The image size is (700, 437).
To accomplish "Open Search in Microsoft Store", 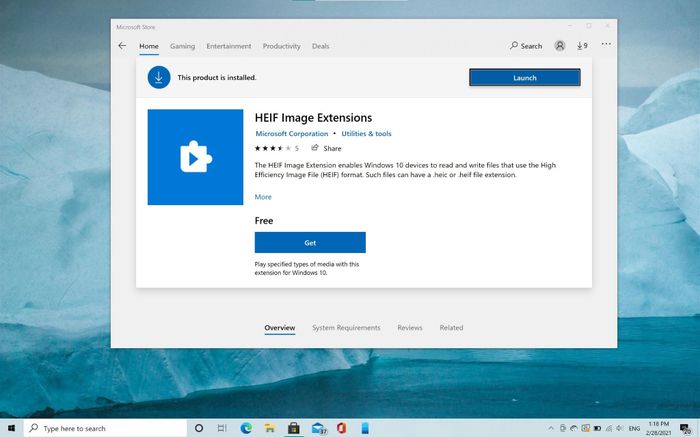I will 526,46.
